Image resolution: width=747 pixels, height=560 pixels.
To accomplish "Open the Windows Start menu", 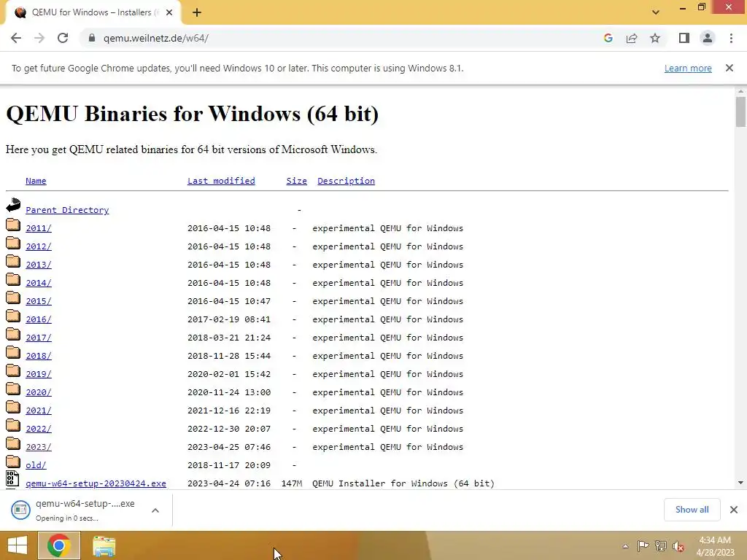I will (x=18, y=545).
